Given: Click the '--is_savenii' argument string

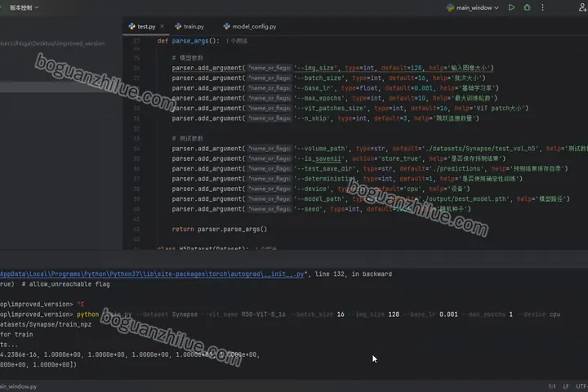Looking at the screenshot, I should coord(319,159).
